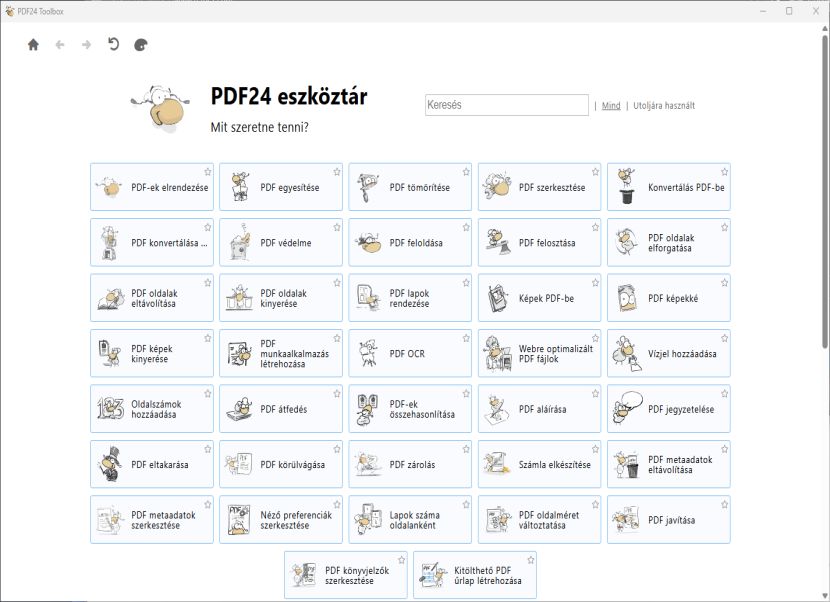Open the PDF képekké tool
Image resolution: width=830 pixels, height=602 pixels.
(x=669, y=298)
